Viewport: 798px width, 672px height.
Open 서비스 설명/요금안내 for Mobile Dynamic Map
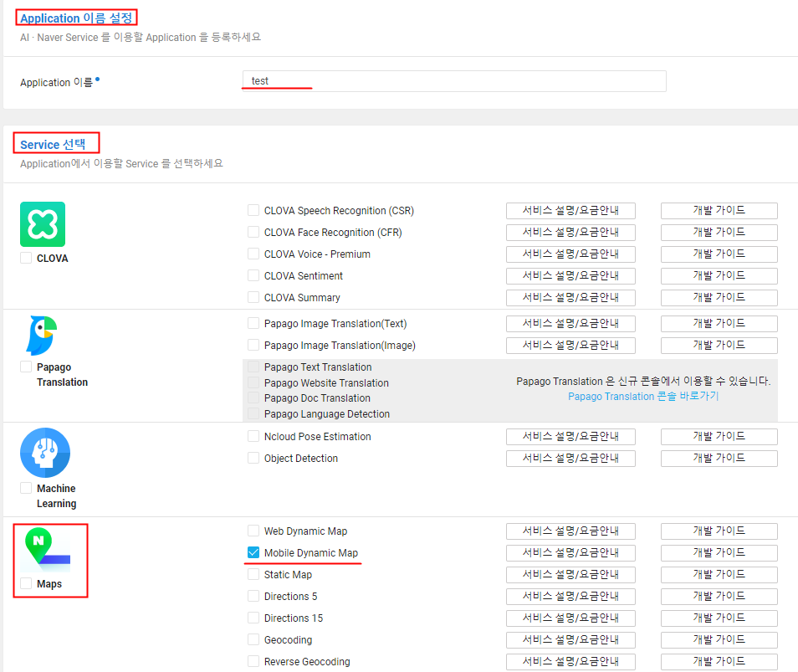click(570, 552)
